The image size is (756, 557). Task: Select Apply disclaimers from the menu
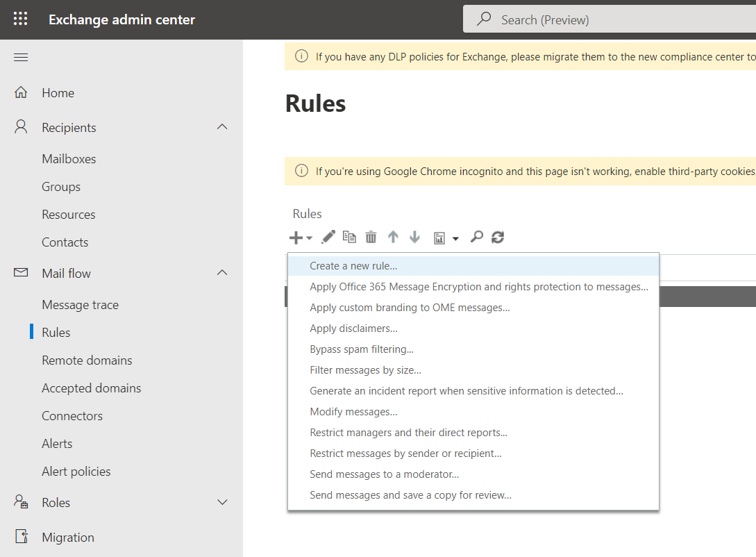(353, 328)
